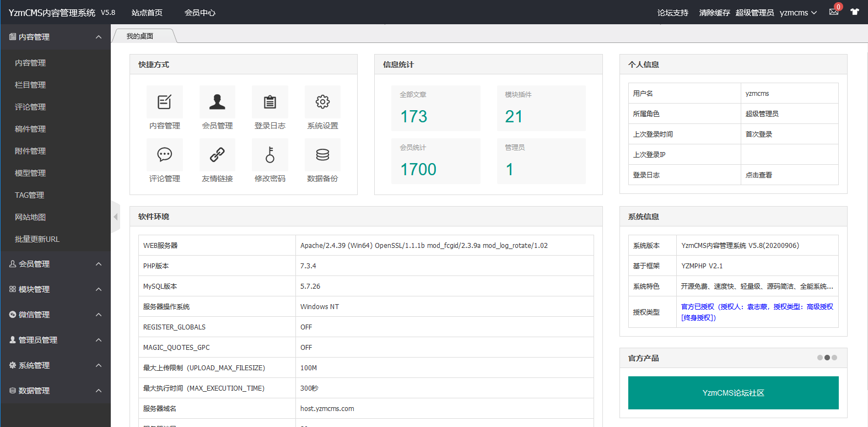
Task: Click the 评论管理 chat bubble icon
Action: point(164,155)
